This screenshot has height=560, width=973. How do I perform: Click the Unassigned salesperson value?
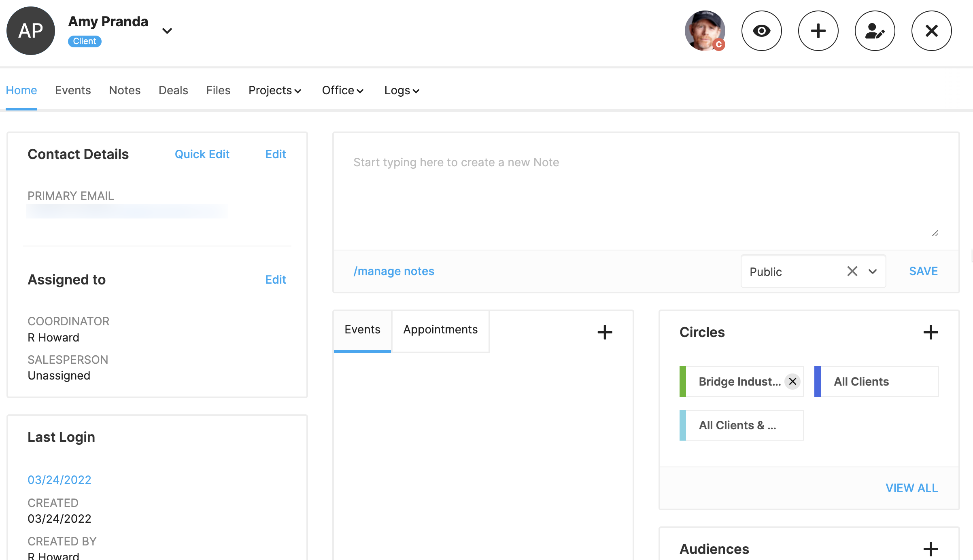59,375
